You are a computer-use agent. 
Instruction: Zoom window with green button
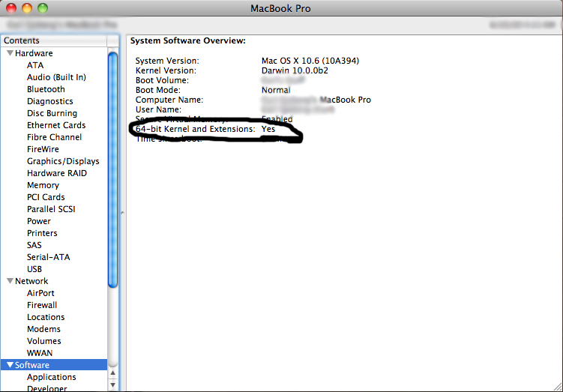pyautogui.click(x=43, y=8)
